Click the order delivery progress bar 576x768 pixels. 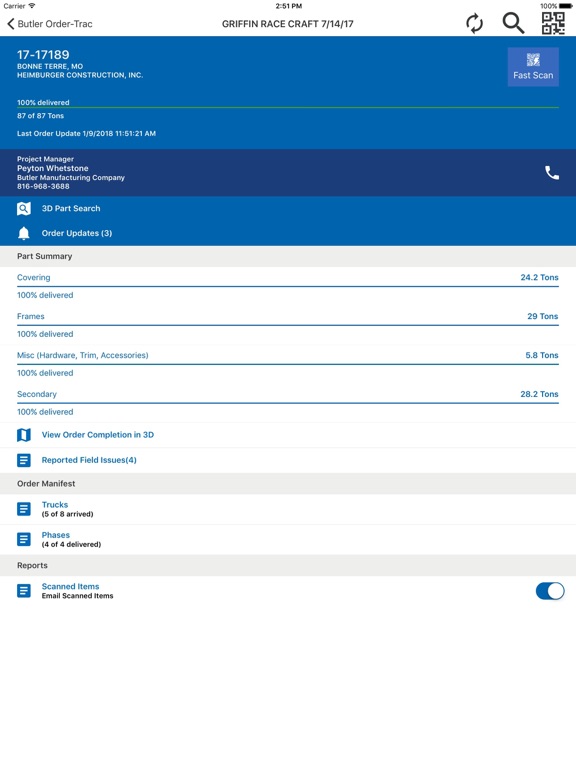pyautogui.click(x=288, y=107)
